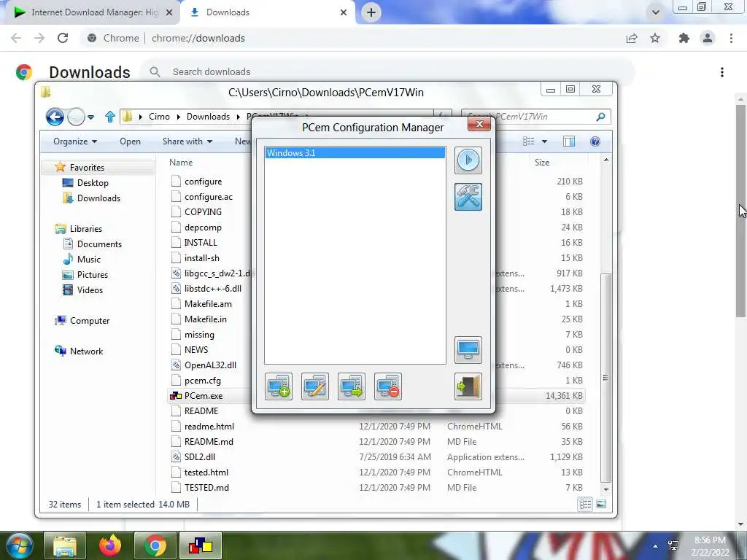Viewport: 747px width, 560px height.
Task: Select the Makefile.am file
Action: [x=208, y=304]
